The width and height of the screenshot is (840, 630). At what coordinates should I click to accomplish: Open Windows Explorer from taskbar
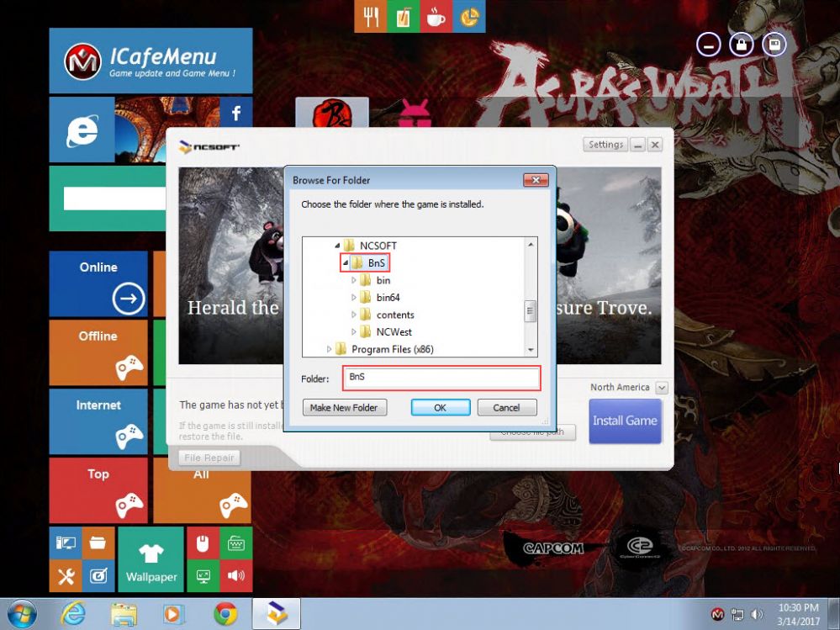(x=124, y=614)
